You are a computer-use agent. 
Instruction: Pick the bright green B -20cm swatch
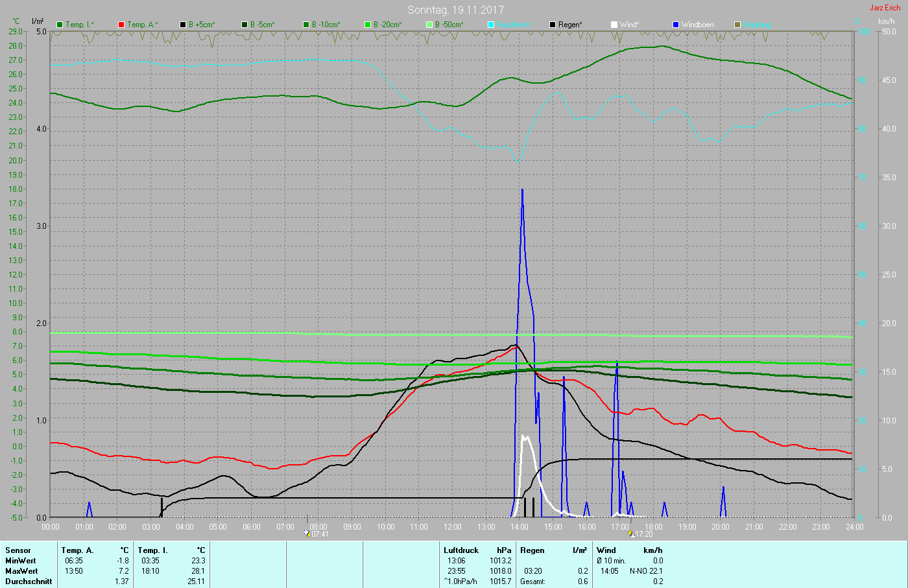tap(368, 25)
